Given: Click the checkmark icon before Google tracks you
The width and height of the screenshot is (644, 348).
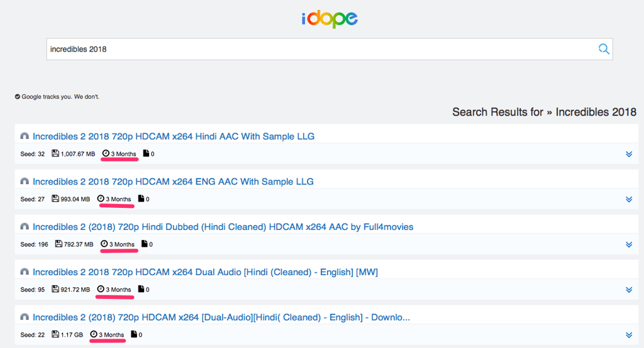Looking at the screenshot, I should [x=18, y=97].
